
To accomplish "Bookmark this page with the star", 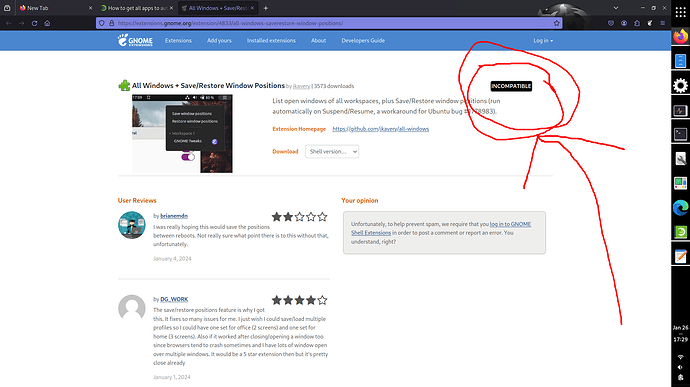I will click(x=556, y=23).
